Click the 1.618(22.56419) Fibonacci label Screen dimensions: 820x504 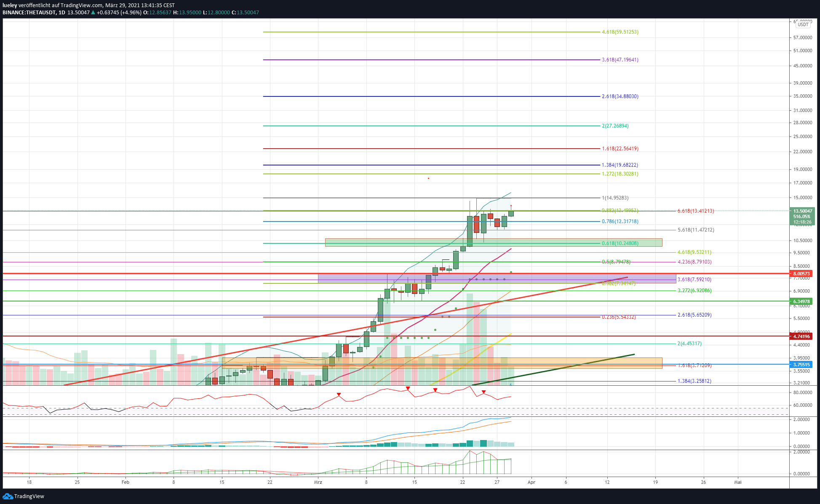coord(620,149)
